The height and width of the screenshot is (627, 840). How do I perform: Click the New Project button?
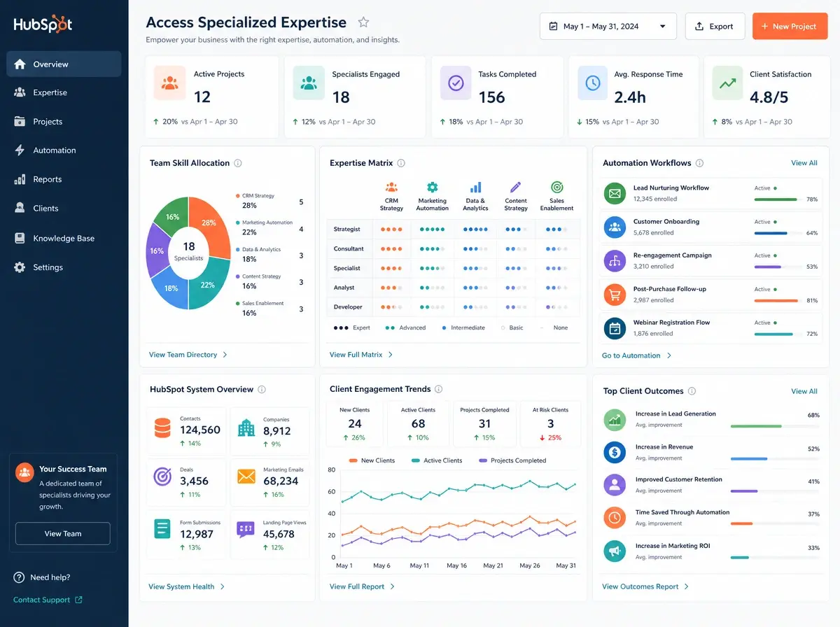tap(790, 26)
